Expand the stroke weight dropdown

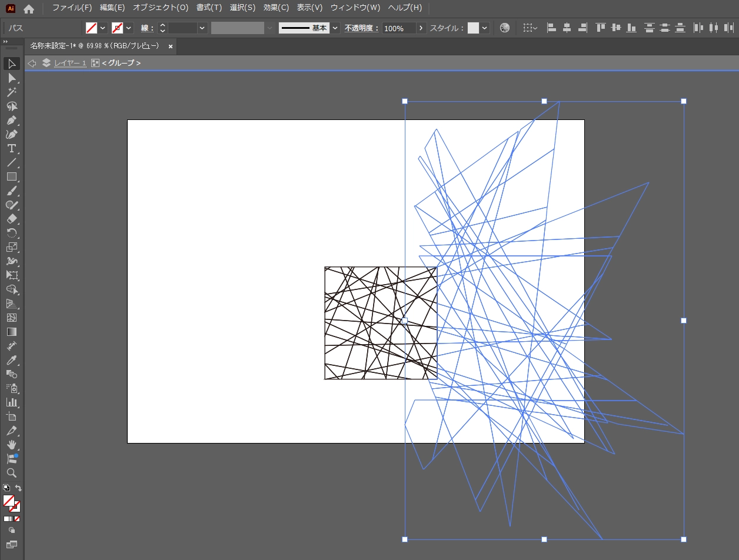click(202, 28)
